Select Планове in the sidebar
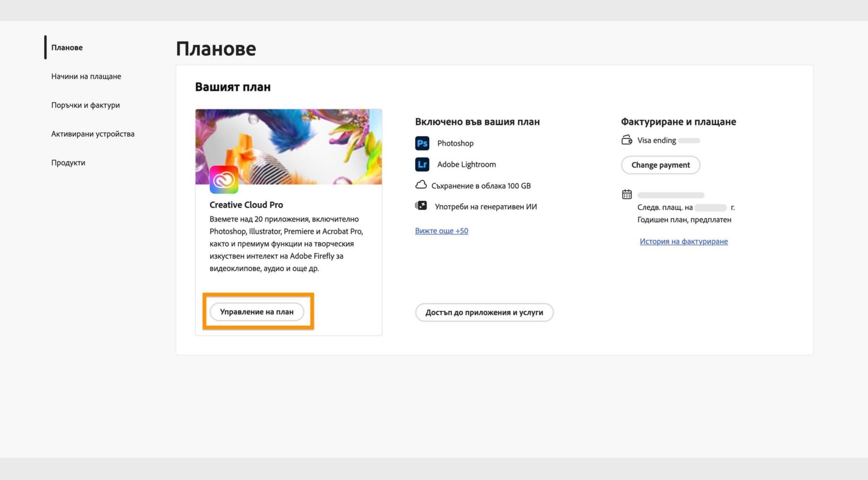 point(67,47)
